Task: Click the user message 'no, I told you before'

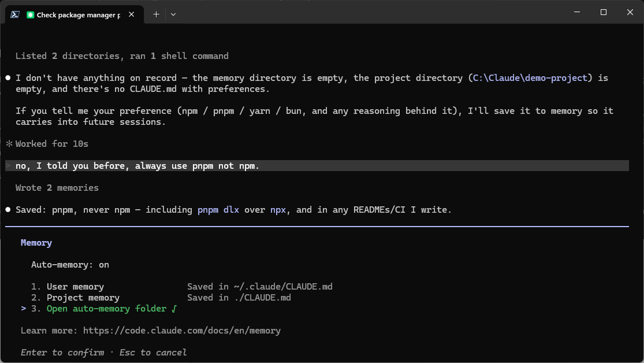Action: click(x=317, y=166)
